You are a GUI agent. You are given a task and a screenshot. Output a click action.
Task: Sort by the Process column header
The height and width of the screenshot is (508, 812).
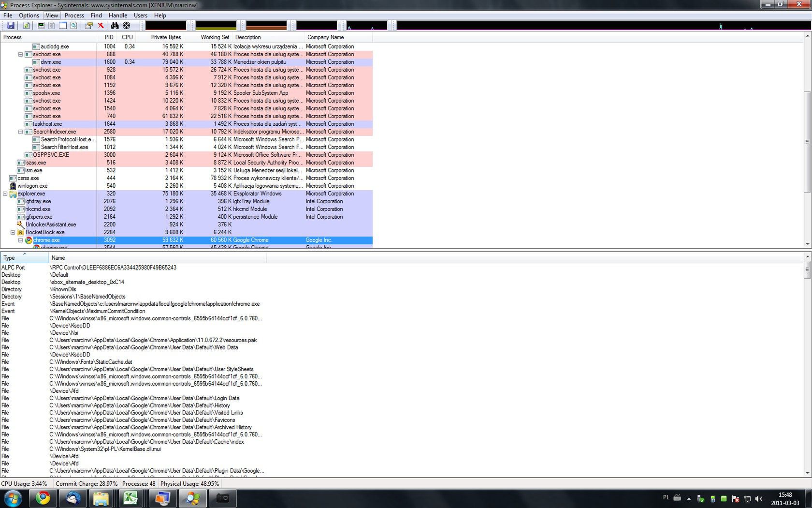48,37
